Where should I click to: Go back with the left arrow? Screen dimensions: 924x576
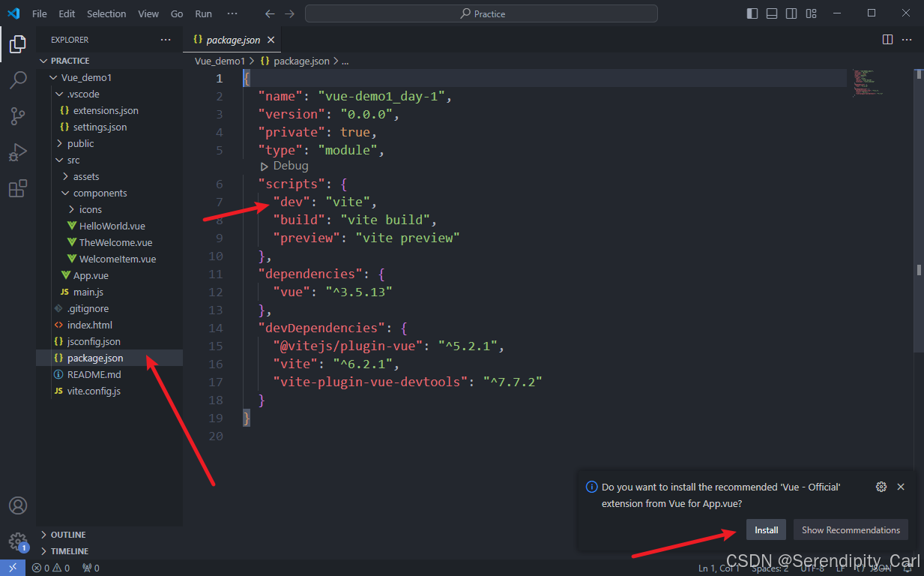(270, 13)
